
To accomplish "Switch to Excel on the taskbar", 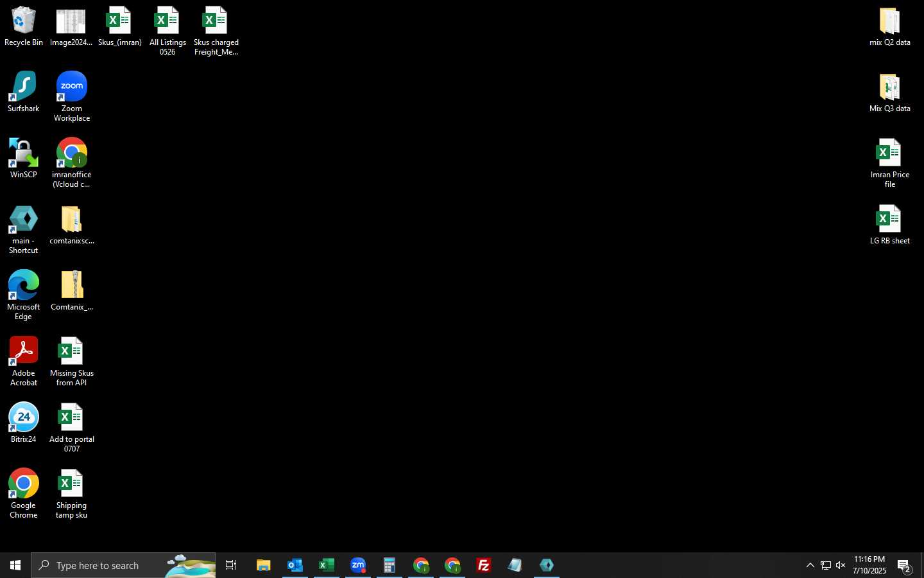I will click(x=327, y=565).
